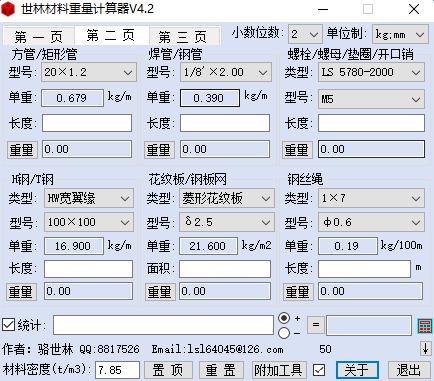Click the equals button
Image resolution: width=434 pixels, height=381 pixels.
point(316,325)
